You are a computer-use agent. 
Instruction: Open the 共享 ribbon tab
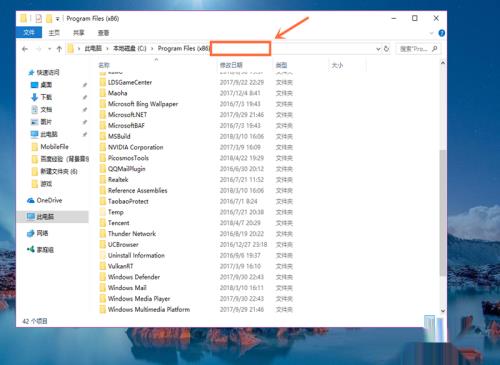pyautogui.click(x=79, y=33)
